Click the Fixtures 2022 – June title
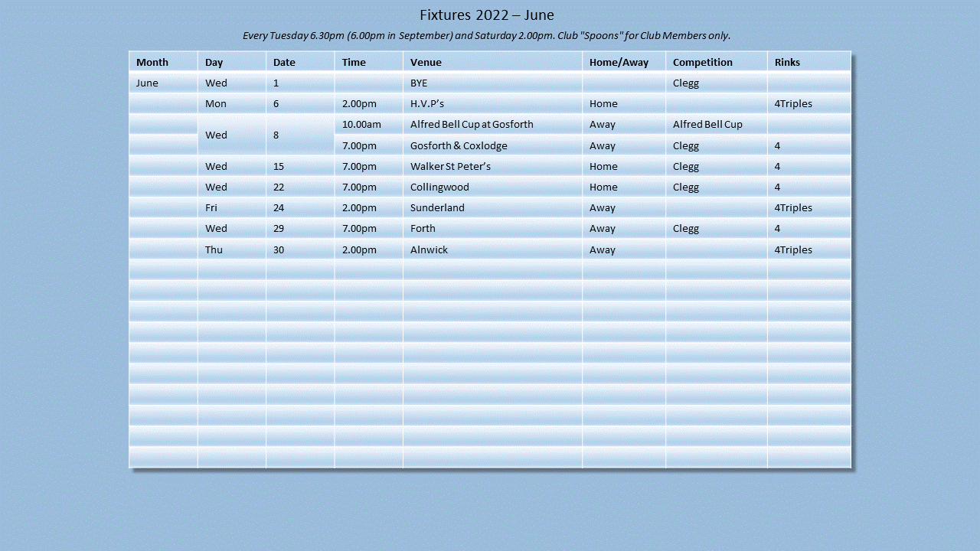Screen dimensions: 980x551 [487, 15]
